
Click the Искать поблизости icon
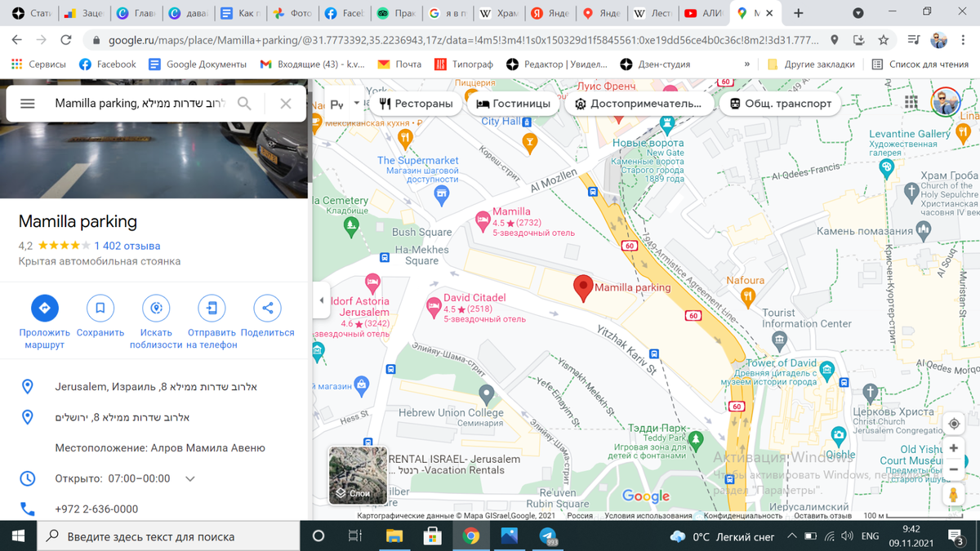[x=156, y=308]
